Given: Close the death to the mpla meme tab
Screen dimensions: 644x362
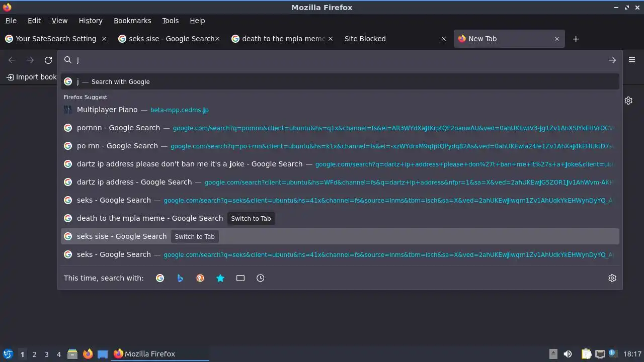Looking at the screenshot, I should (x=331, y=39).
